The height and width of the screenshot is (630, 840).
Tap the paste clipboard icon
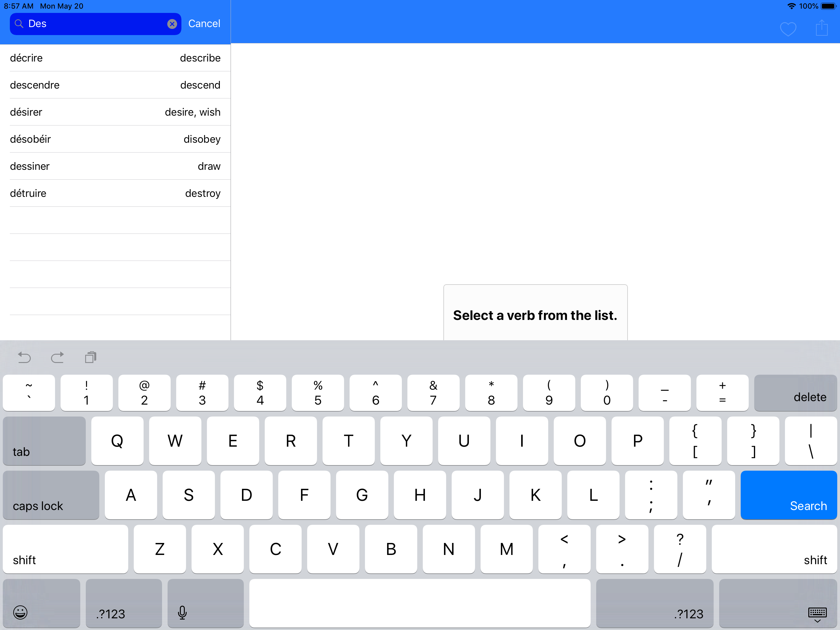pos(90,357)
